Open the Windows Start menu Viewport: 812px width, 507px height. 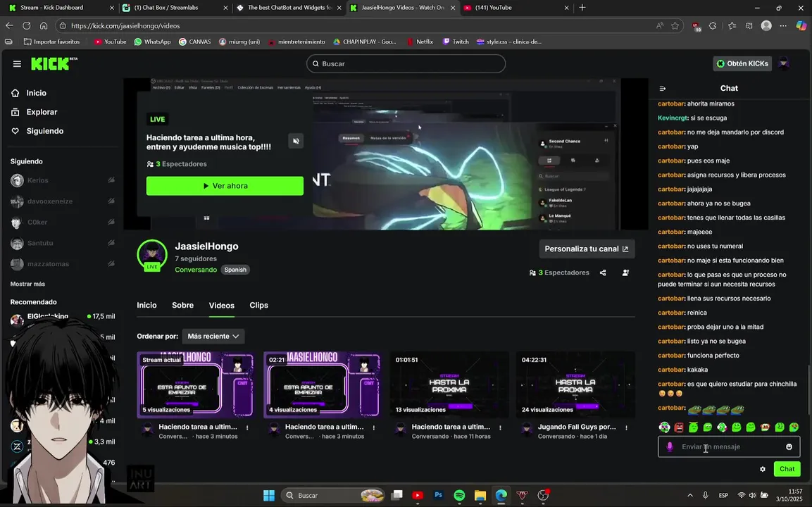269,496
